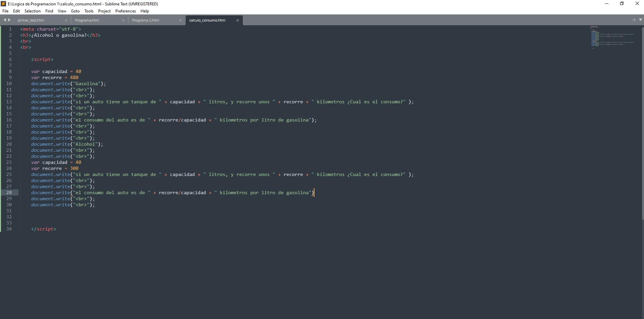Open the Selection menu

click(32, 11)
